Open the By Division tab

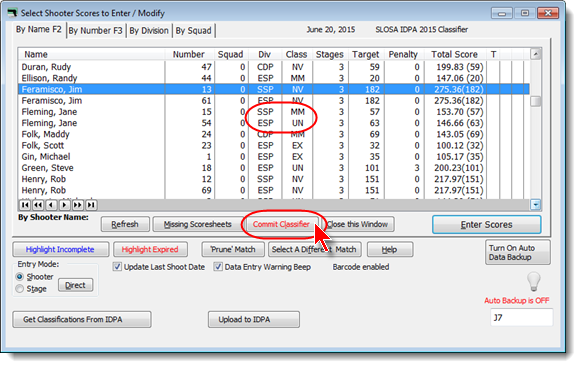(149, 31)
